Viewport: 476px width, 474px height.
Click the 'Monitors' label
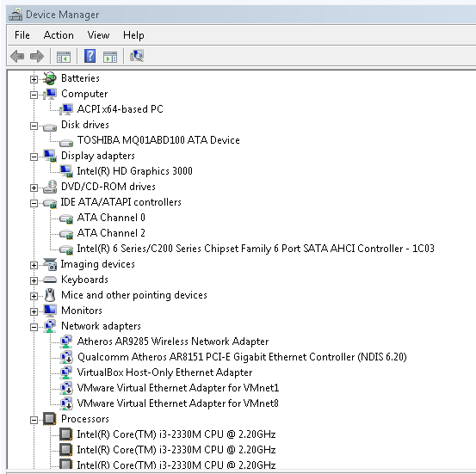click(x=82, y=311)
